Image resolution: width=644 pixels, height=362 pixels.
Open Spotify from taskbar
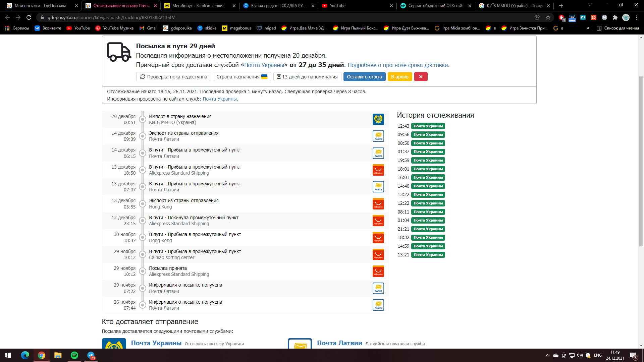click(x=74, y=355)
